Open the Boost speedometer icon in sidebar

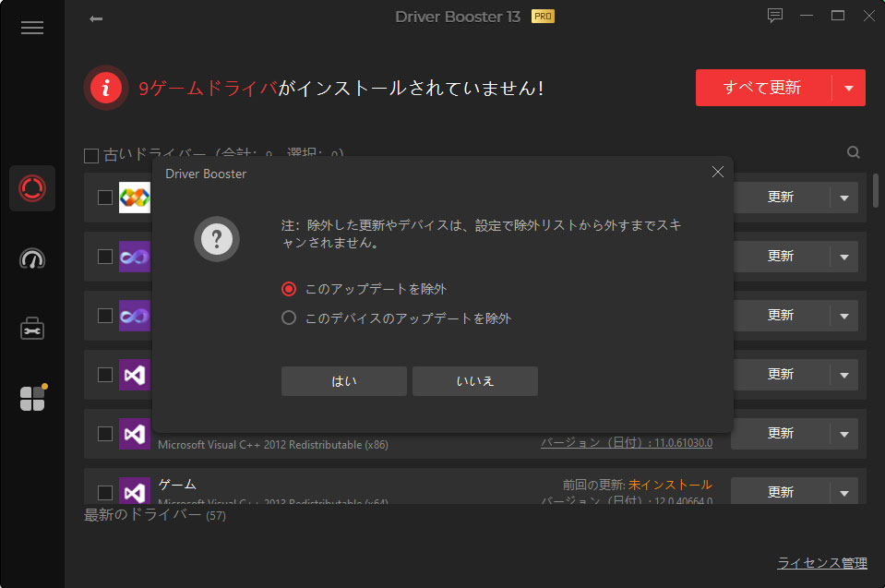tap(32, 258)
